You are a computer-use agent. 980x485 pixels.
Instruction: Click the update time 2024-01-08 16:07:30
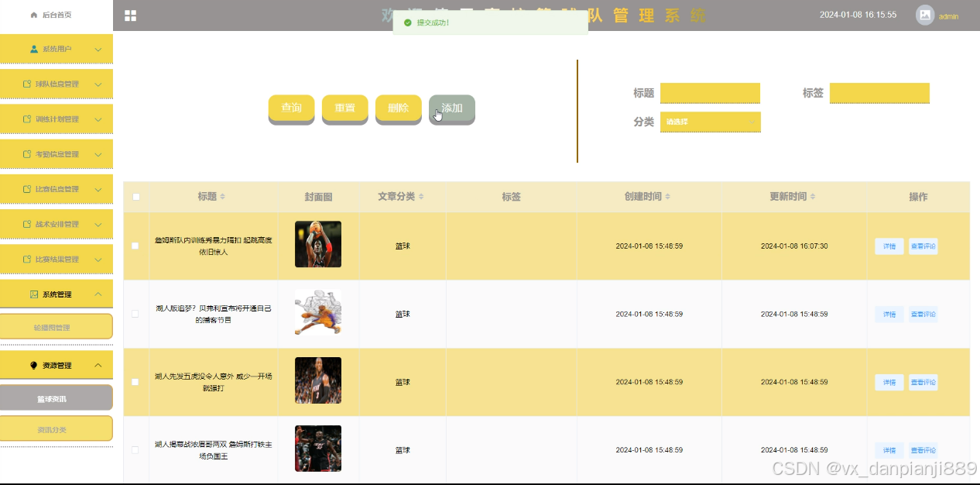coord(794,246)
